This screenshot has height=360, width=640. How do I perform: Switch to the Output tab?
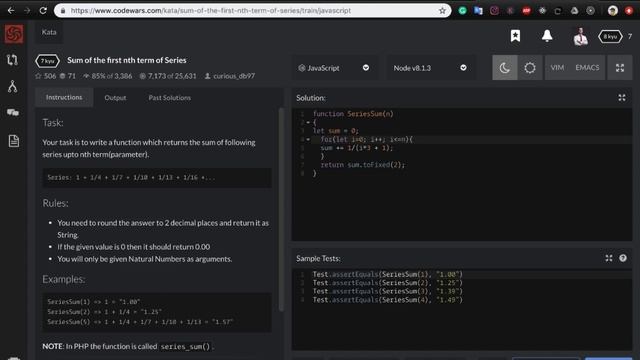115,98
